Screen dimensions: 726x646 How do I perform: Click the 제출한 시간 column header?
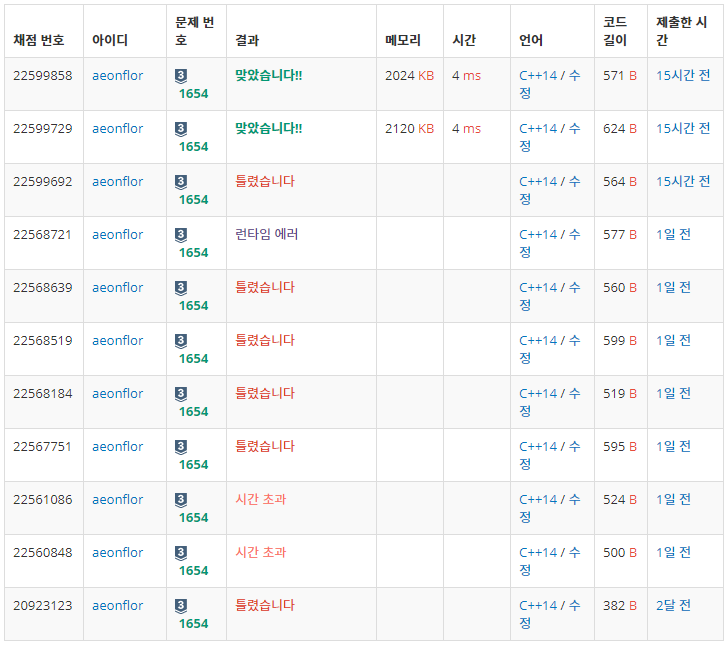(682, 31)
